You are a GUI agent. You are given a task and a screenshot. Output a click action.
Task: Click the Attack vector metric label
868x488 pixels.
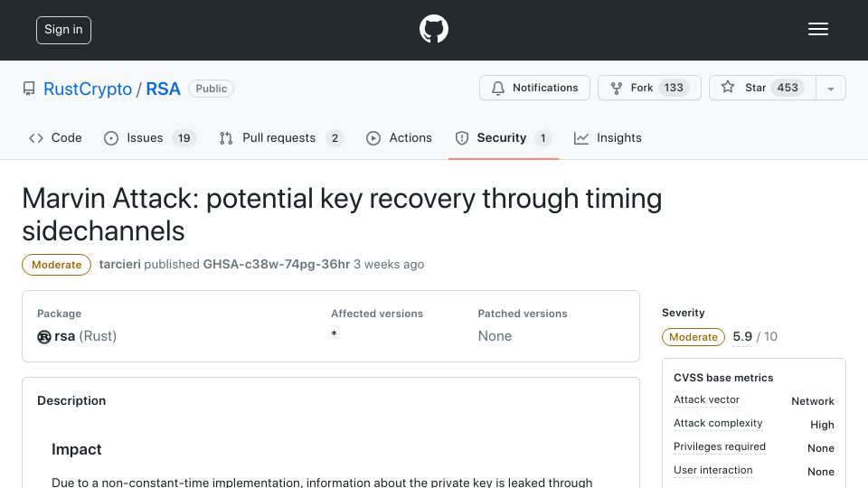706,399
